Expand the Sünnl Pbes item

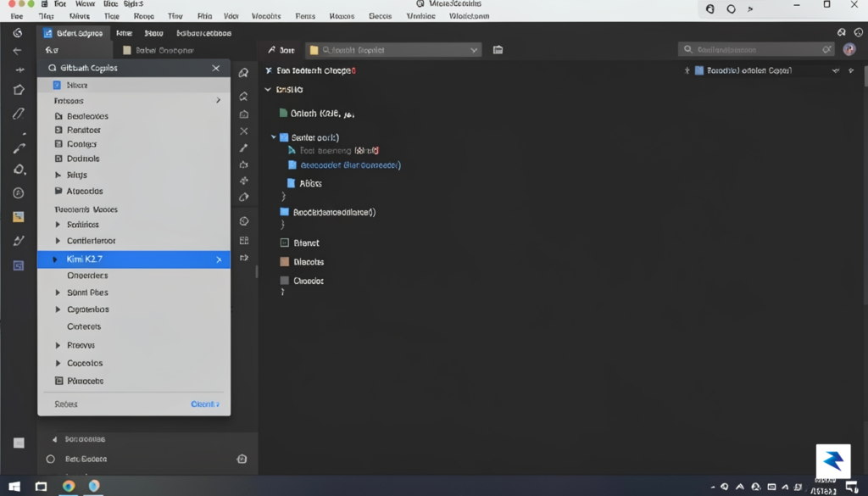tap(58, 293)
